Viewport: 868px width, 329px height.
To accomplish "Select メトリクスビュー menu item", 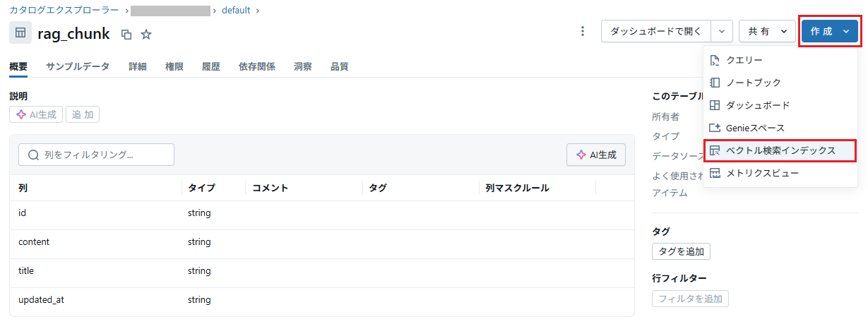I will point(762,173).
